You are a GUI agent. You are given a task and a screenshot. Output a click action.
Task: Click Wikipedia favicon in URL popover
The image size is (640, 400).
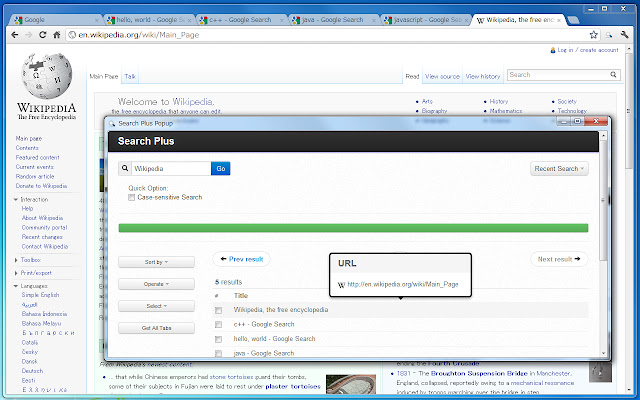pyautogui.click(x=342, y=285)
